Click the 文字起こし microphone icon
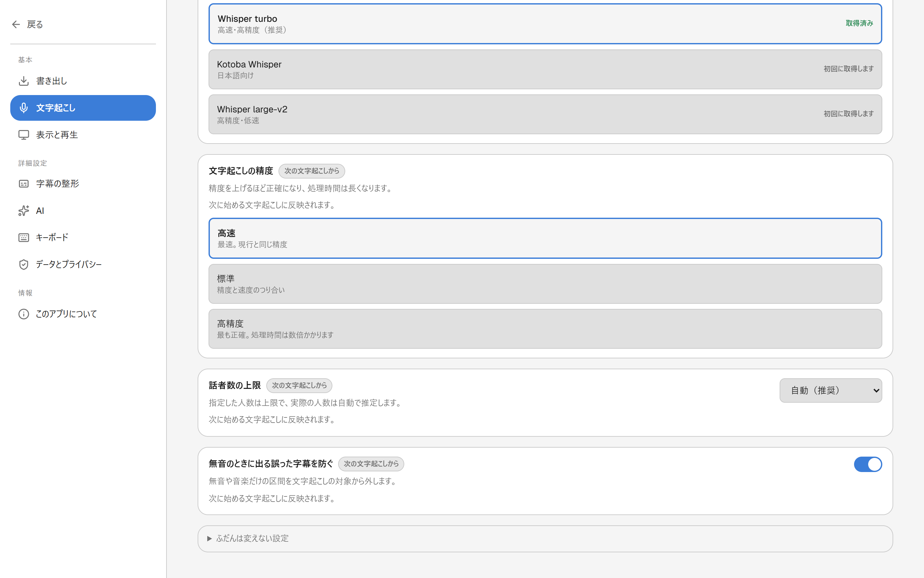Screen dimensions: 924x578 click(x=24, y=108)
